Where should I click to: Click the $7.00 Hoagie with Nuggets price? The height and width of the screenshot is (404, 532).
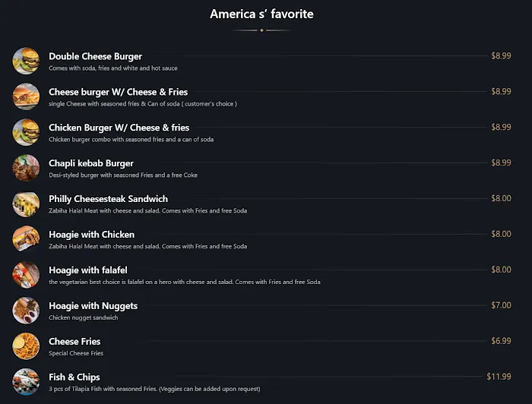point(501,305)
